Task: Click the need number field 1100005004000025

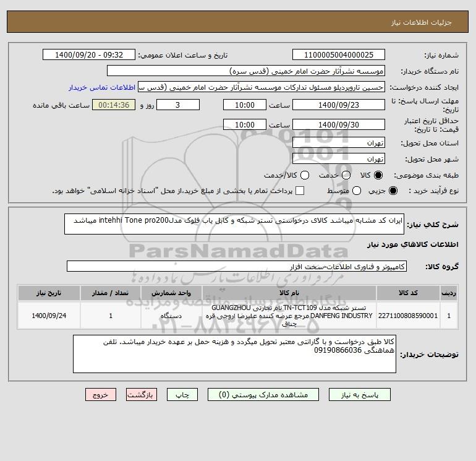Action: coord(339,54)
